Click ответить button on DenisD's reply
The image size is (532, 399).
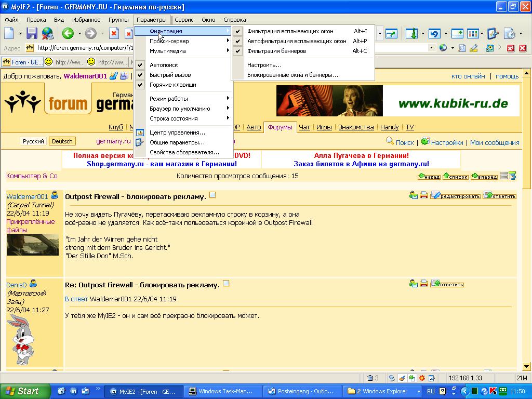[447, 284]
